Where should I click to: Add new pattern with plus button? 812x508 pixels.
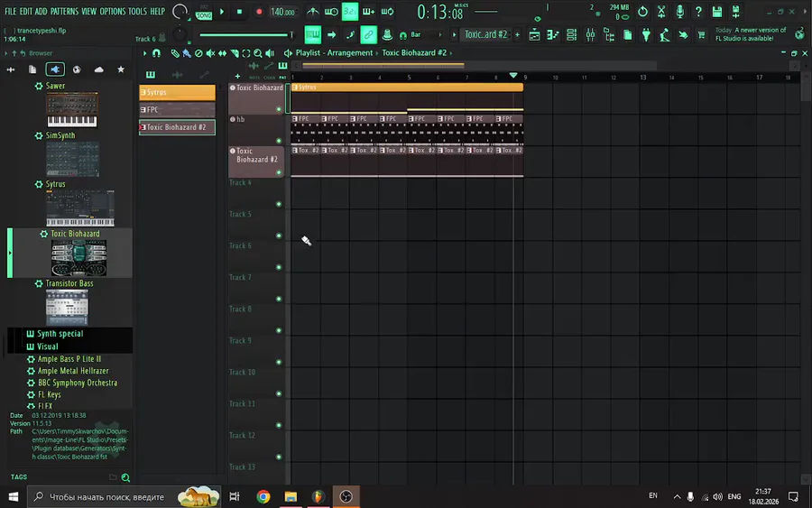coord(517,34)
